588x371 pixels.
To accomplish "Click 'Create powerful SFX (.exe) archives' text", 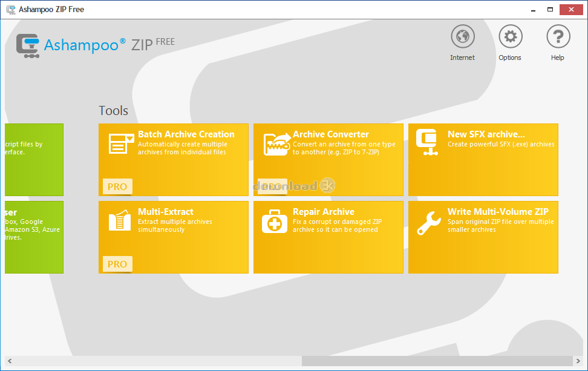I will [501, 145].
